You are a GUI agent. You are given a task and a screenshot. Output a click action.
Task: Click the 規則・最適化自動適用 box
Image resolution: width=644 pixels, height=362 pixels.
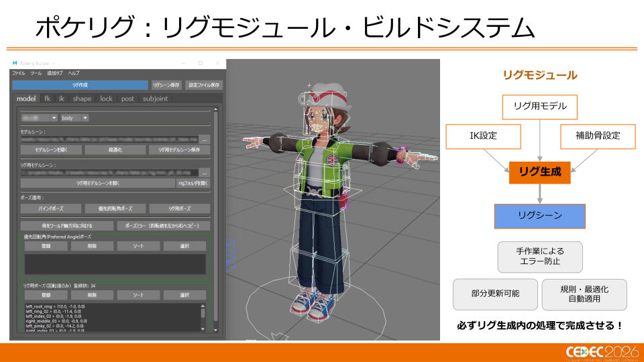pos(584,294)
